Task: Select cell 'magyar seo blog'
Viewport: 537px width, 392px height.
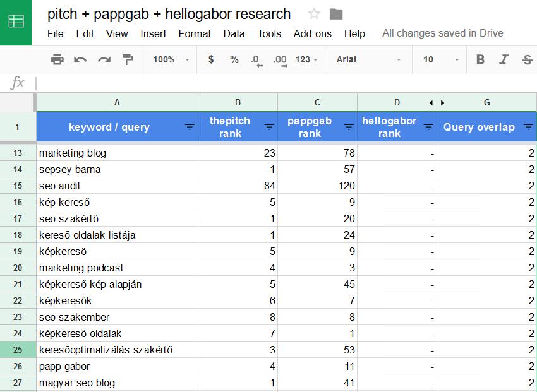Action: pos(117,383)
